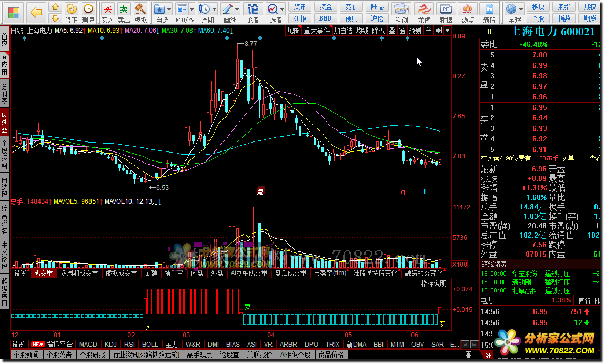Select the KDJ indicator tab
The width and height of the screenshot is (605, 364).
110,345
